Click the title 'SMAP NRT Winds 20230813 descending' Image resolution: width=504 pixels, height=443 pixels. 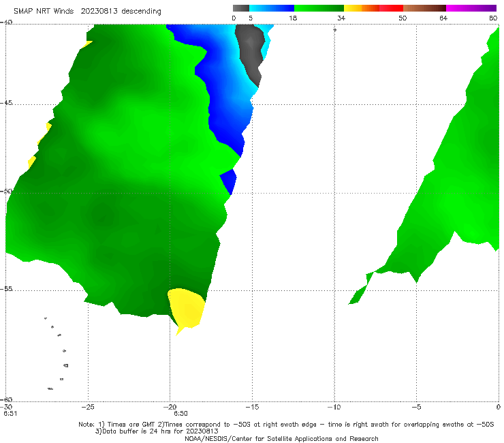click(x=87, y=11)
